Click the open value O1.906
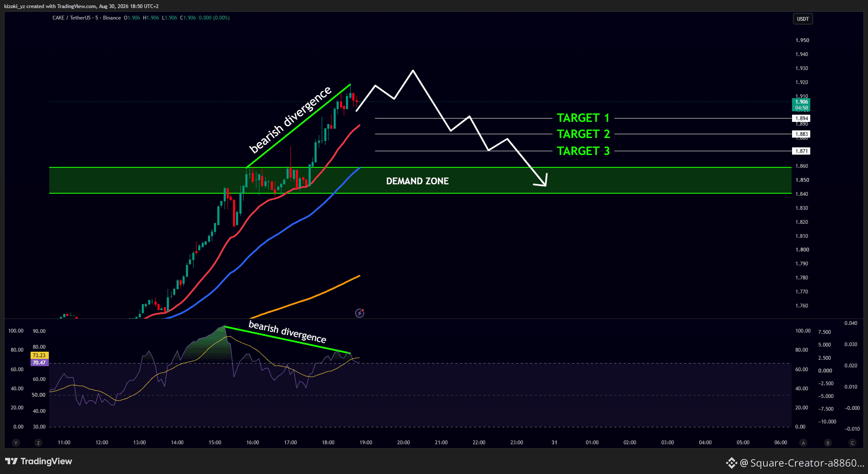The width and height of the screenshot is (868, 474). click(132, 18)
